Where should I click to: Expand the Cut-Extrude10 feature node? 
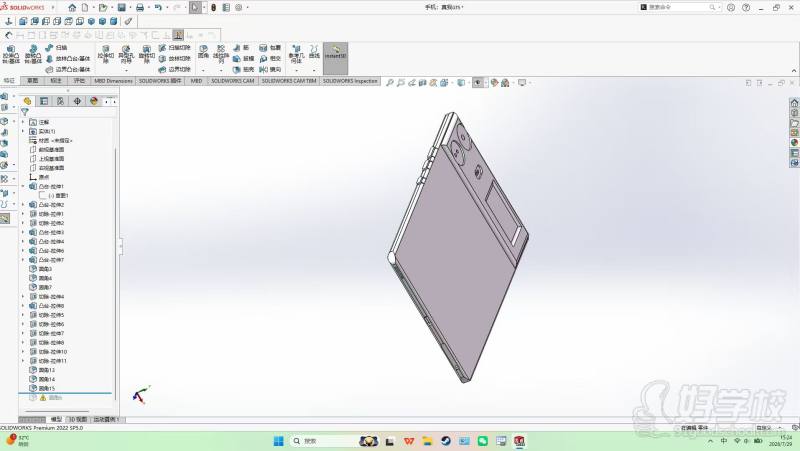(x=23, y=352)
